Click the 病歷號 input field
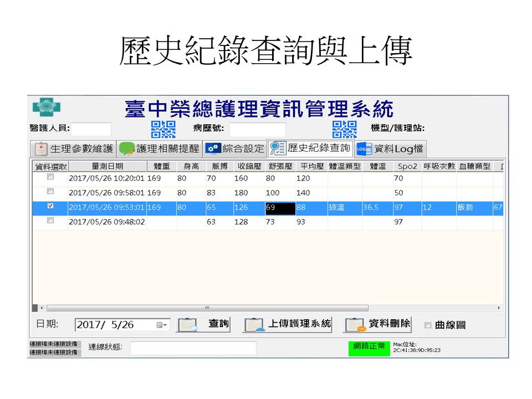 click(258, 129)
